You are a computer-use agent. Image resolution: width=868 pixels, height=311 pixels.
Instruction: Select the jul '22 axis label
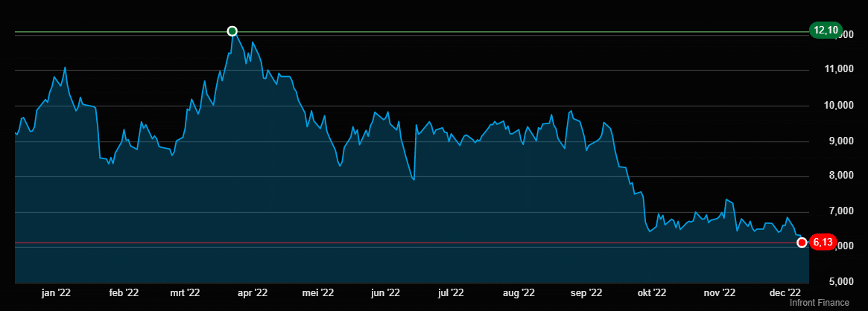[451, 293]
